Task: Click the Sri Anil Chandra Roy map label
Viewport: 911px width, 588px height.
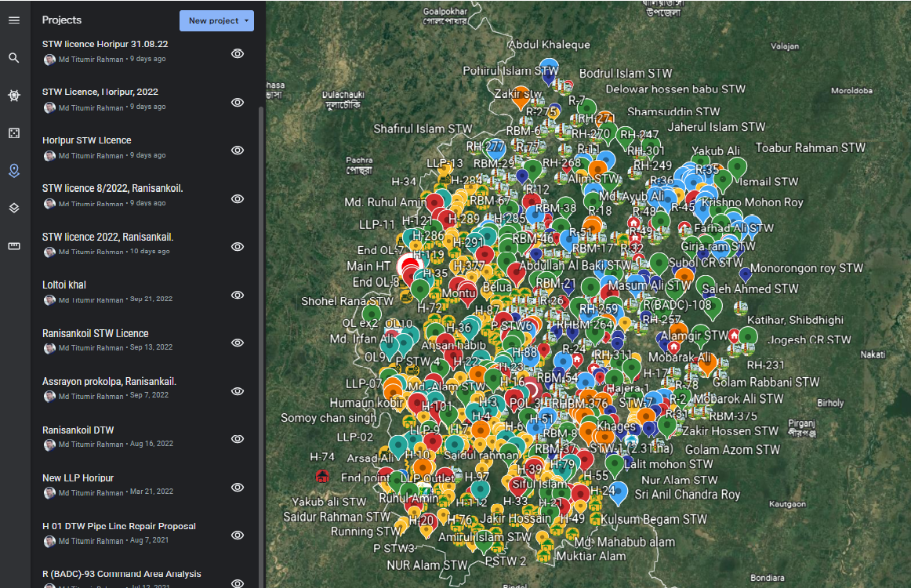Action: pyautogui.click(x=687, y=495)
